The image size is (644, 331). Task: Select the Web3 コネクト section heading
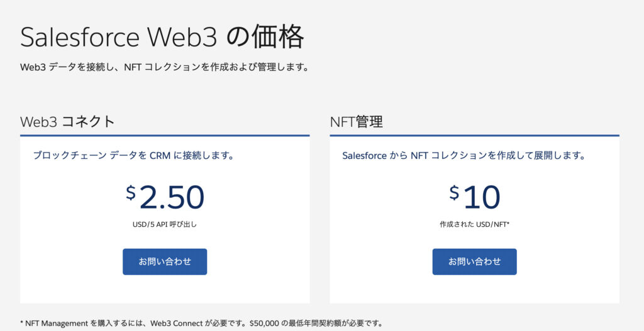[x=67, y=122]
